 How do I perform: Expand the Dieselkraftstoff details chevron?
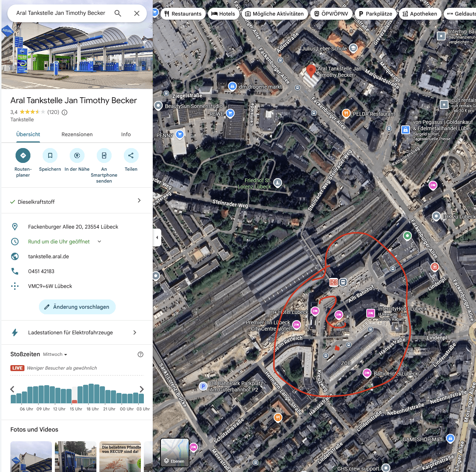(x=139, y=200)
